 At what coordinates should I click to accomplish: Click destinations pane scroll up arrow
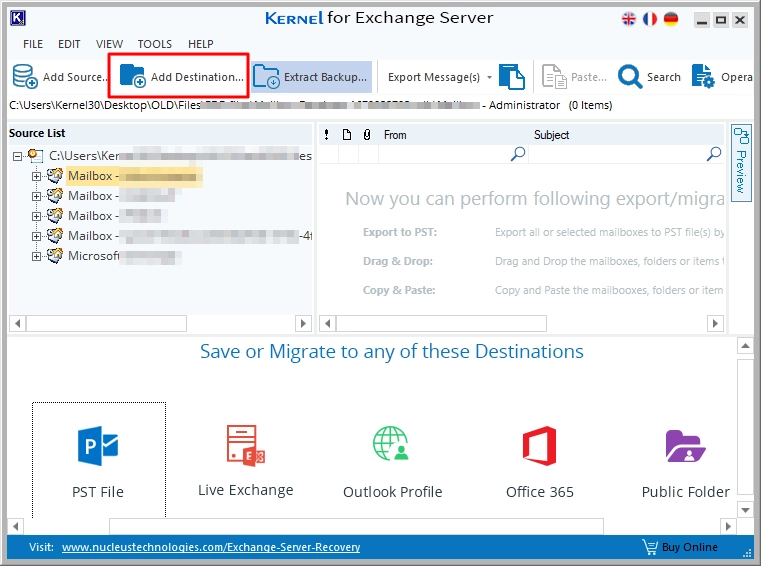[745, 346]
